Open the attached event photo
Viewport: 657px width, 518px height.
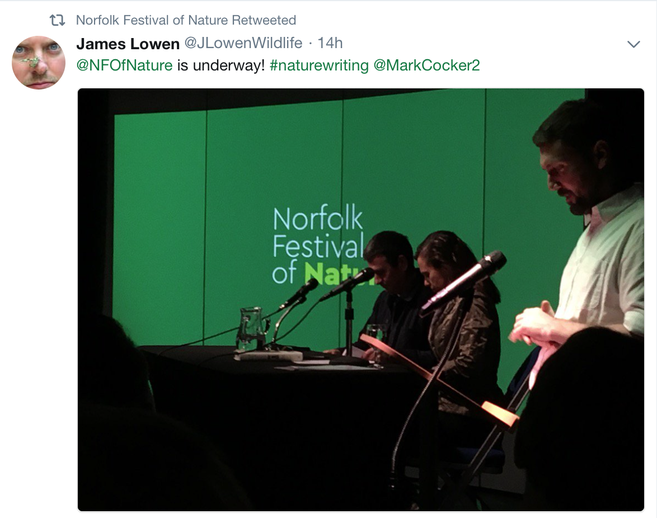[361, 300]
